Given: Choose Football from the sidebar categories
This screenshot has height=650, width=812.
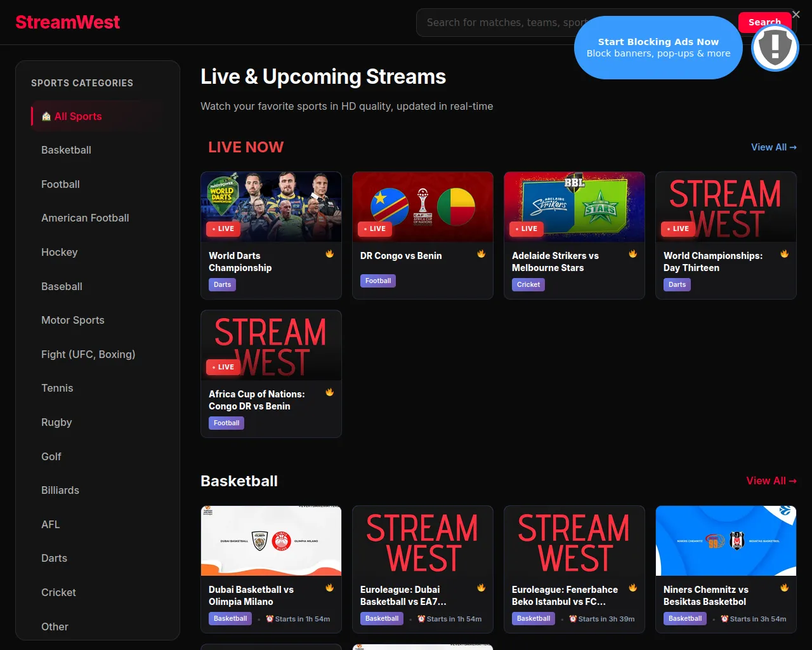Looking at the screenshot, I should click(98, 184).
